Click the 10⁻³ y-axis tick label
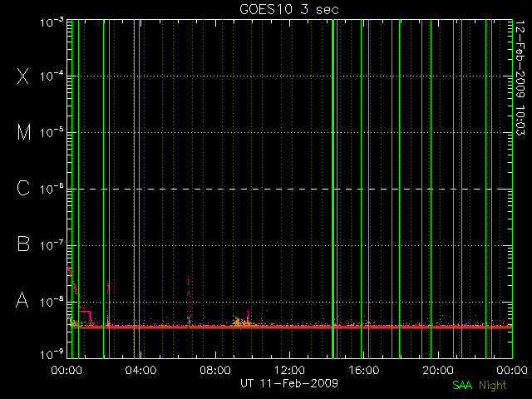The image size is (532, 399). point(52,22)
